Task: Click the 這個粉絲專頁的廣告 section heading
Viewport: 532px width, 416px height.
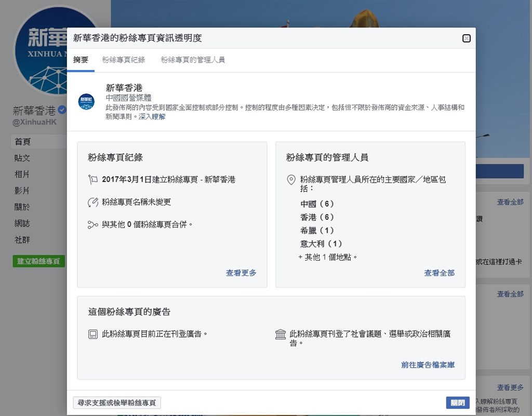Action: click(129, 312)
